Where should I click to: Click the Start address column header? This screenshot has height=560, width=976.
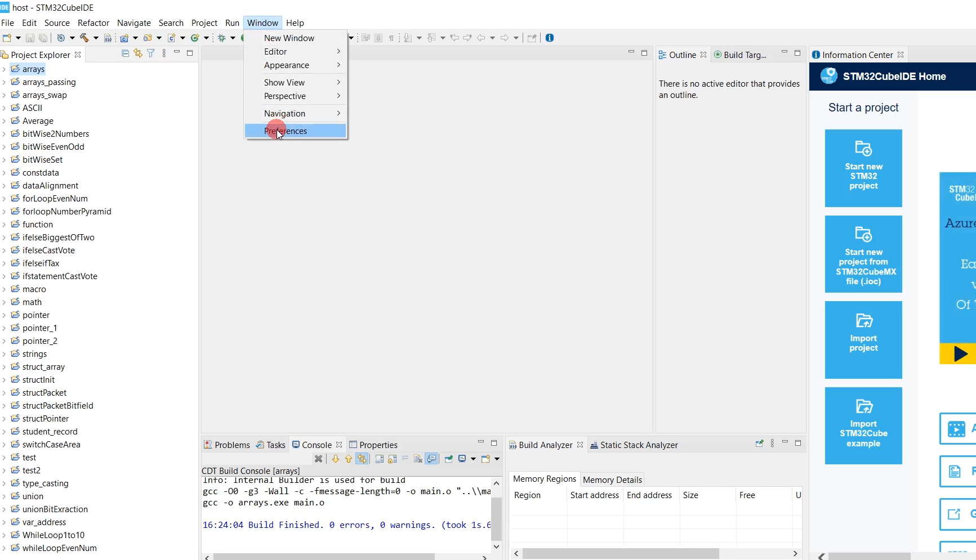click(x=594, y=495)
